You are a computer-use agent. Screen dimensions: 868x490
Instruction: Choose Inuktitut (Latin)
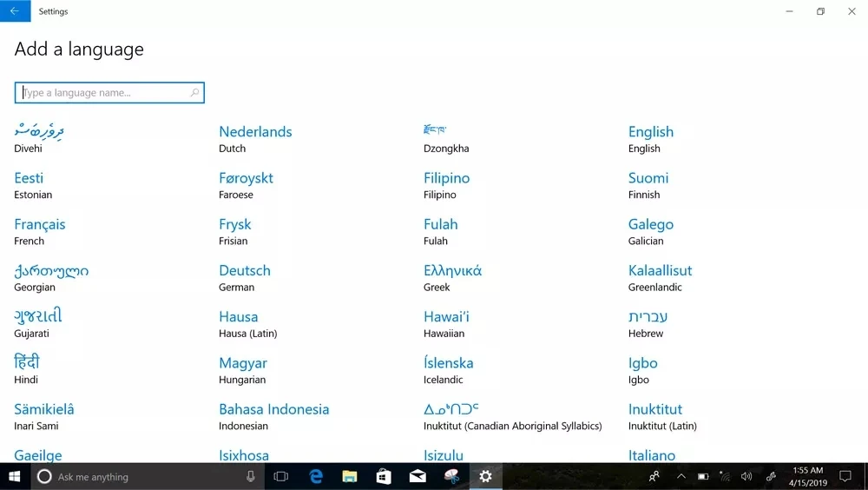662,416
